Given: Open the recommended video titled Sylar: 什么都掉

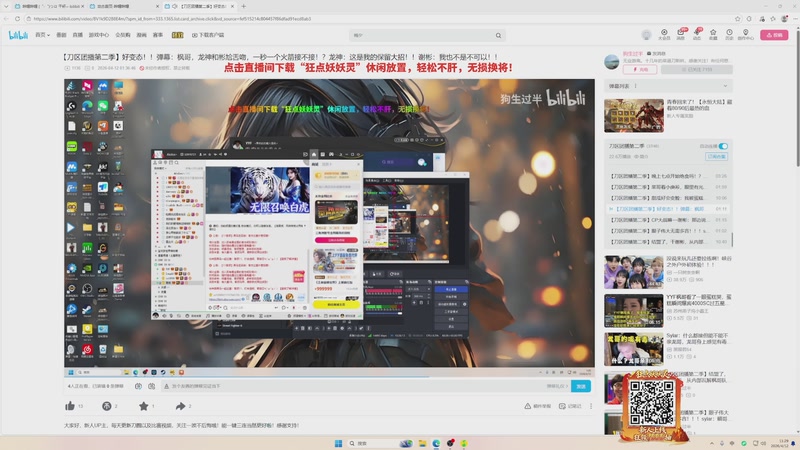Looking at the screenshot, I should [697, 339].
